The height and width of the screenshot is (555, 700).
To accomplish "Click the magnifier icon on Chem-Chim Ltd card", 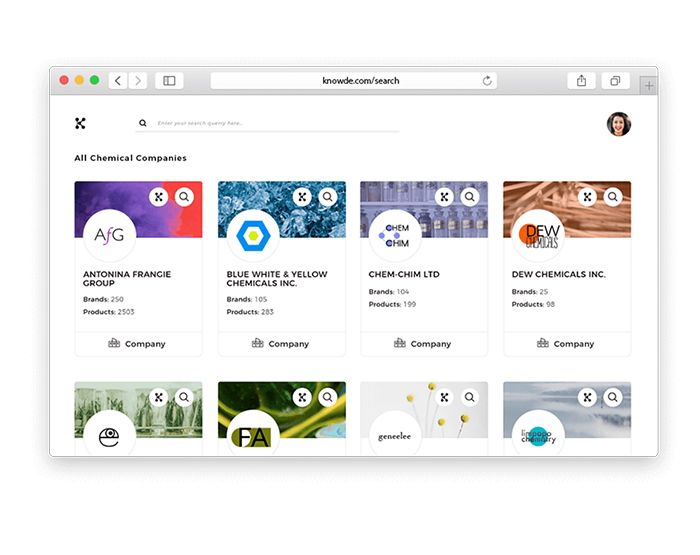I will tap(470, 197).
